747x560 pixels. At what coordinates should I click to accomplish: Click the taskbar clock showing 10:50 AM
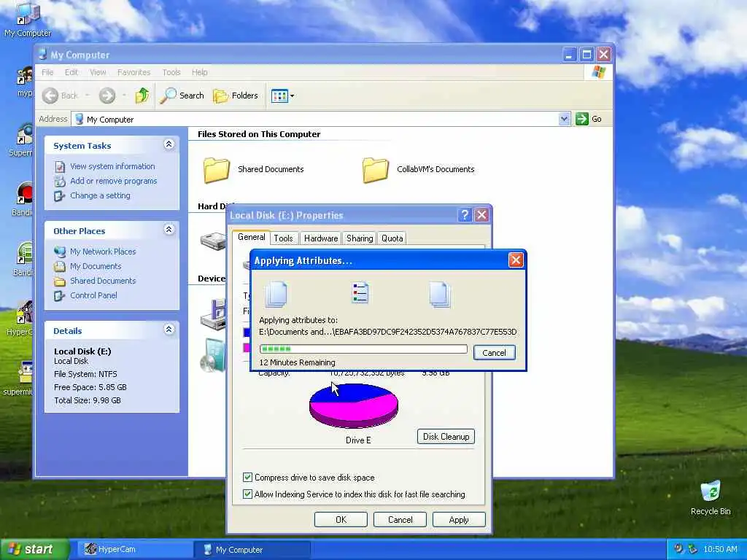click(720, 550)
